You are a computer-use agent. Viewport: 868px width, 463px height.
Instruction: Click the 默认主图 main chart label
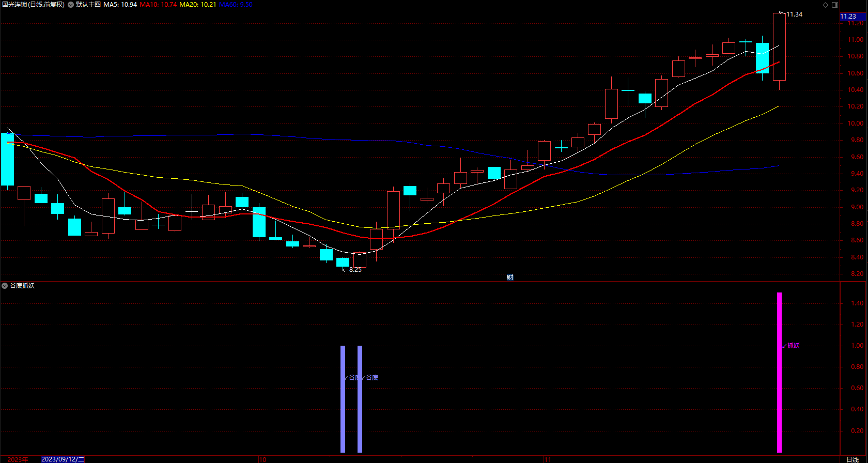(x=88, y=5)
